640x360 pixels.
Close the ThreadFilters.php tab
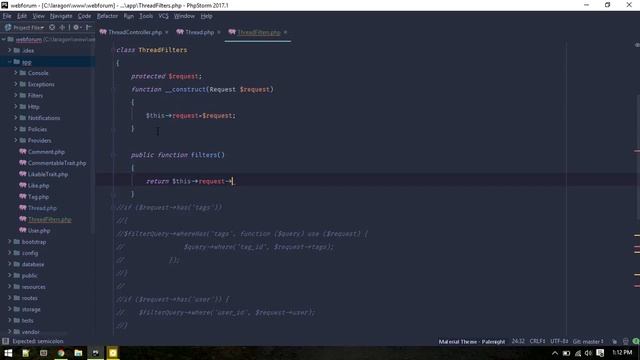point(285,32)
